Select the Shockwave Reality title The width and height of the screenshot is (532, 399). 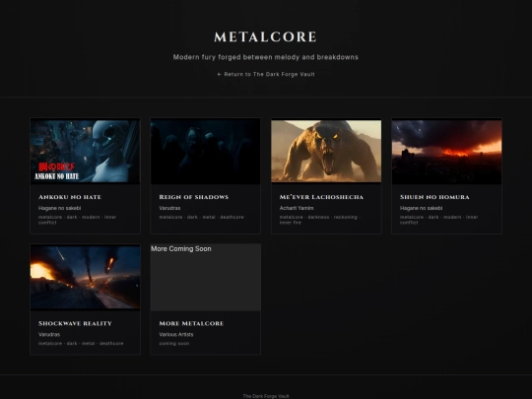click(75, 323)
